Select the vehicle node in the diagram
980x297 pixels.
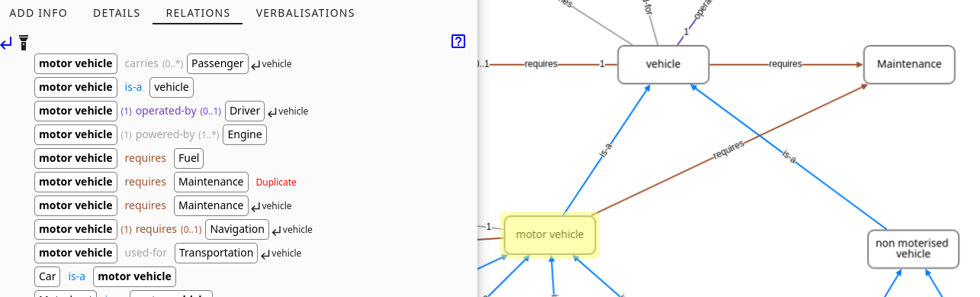(x=664, y=64)
